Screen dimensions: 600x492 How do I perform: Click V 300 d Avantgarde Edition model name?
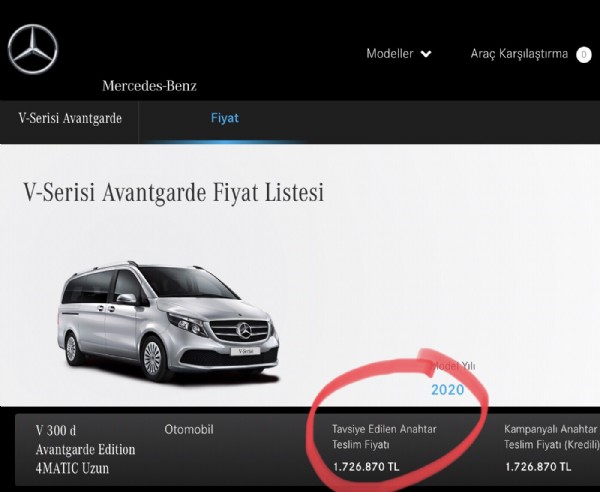click(x=85, y=449)
